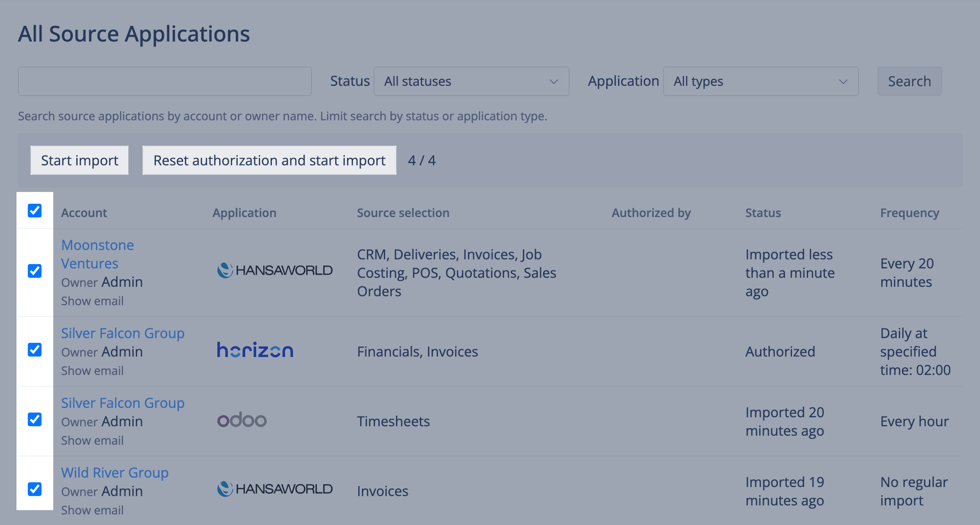Viewport: 980px width, 525px height.
Task: Click the 'Imported 20 minutes ago' status
Action: (x=785, y=421)
